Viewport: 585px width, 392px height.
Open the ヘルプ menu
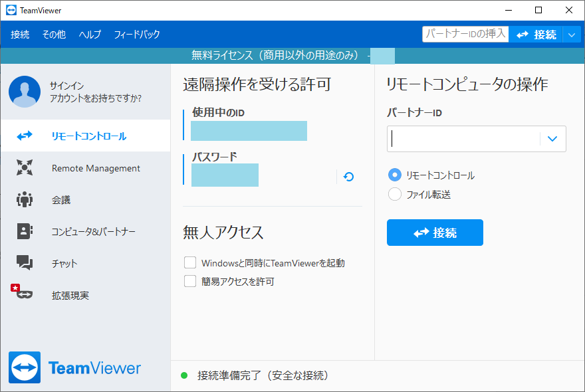click(x=90, y=35)
